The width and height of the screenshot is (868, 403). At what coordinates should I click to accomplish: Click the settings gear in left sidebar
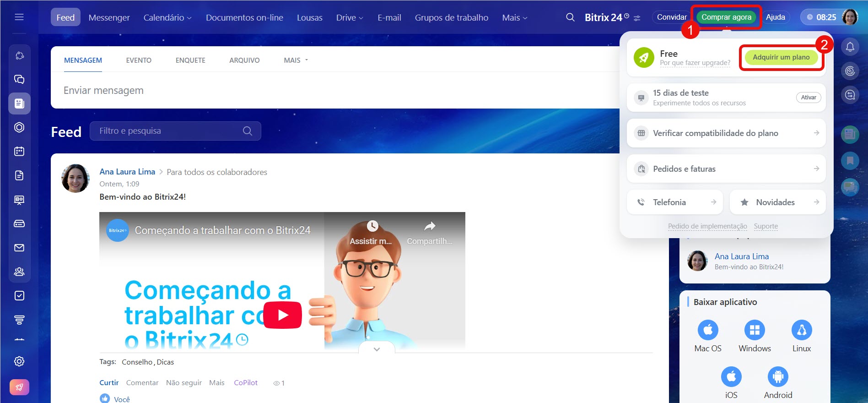click(x=19, y=361)
